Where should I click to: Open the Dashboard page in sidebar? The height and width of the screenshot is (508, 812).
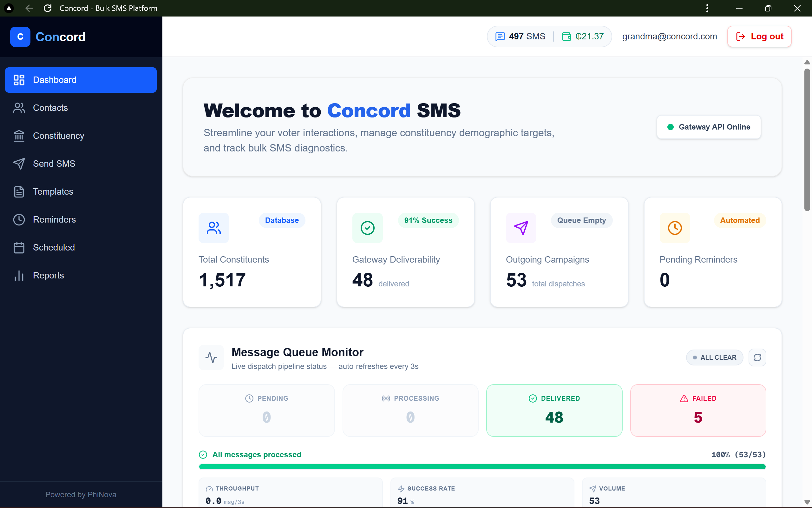81,80
